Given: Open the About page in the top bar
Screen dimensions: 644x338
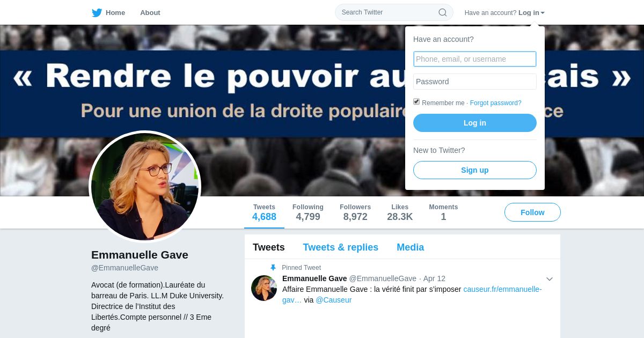Looking at the screenshot, I should 150,13.
